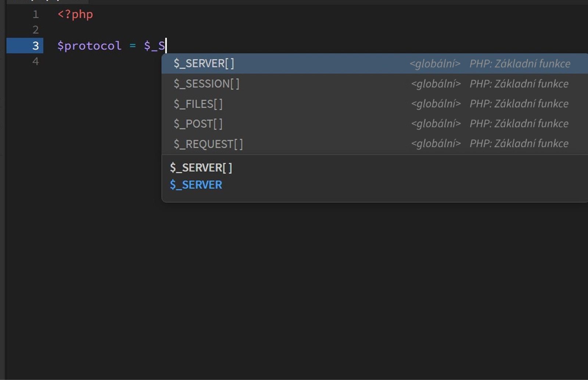Open the blue $_SERVER documentation link

tap(196, 184)
